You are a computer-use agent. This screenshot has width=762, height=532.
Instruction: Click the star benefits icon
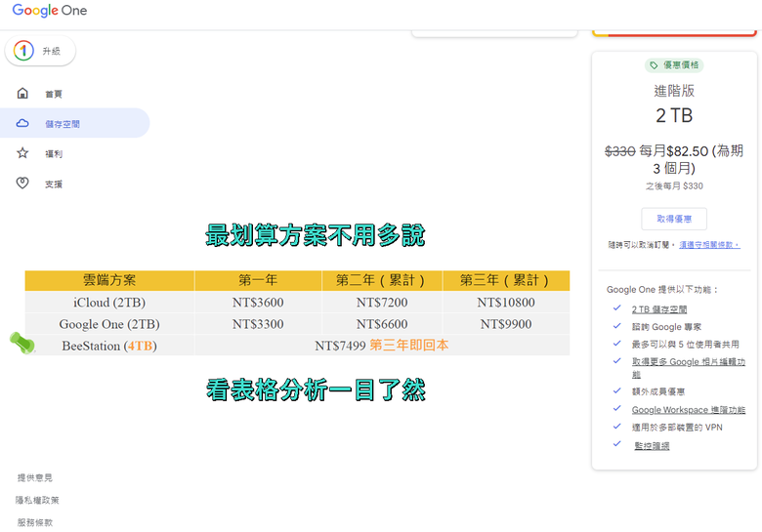coord(22,153)
